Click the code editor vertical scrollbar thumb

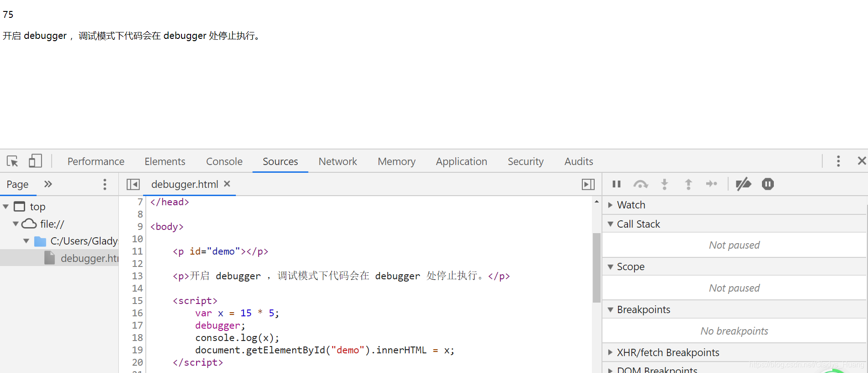(x=596, y=268)
